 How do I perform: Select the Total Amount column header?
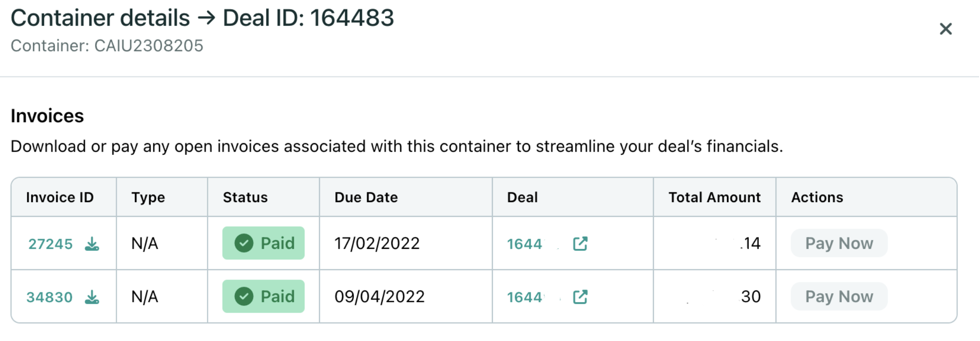click(x=714, y=197)
